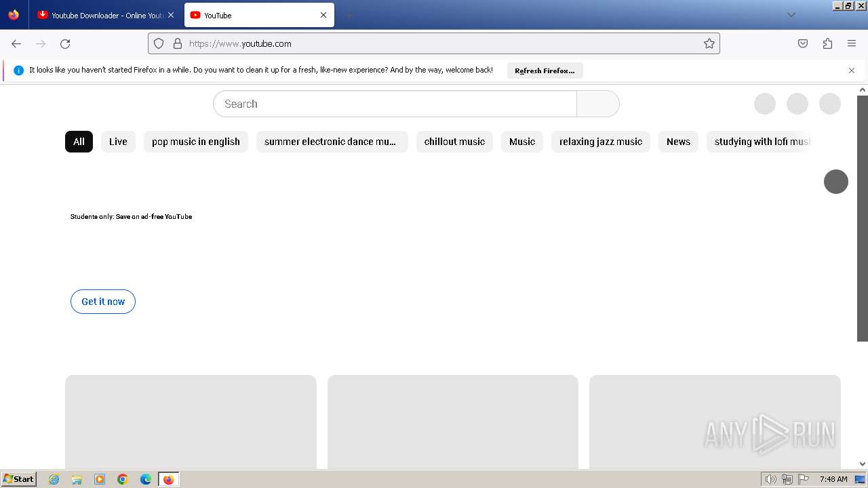Open Firefox application hamburger menu
This screenshot has height=488, width=868.
852,43
